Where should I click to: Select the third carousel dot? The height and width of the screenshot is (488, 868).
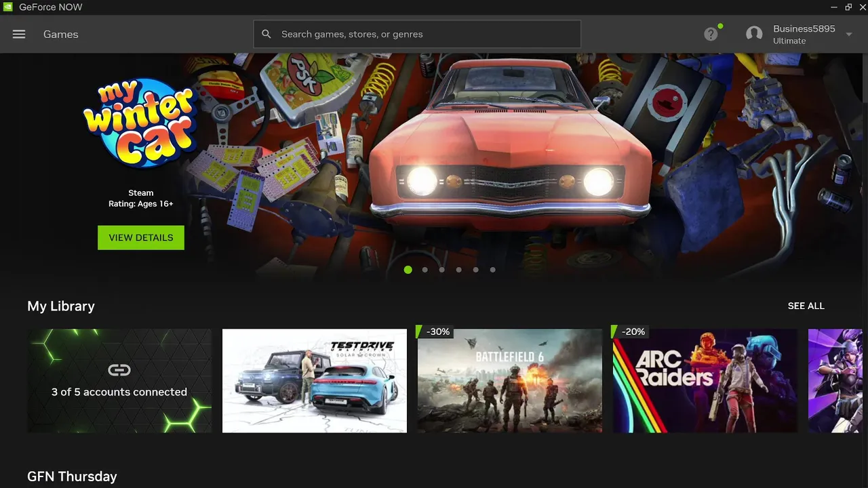tap(442, 270)
